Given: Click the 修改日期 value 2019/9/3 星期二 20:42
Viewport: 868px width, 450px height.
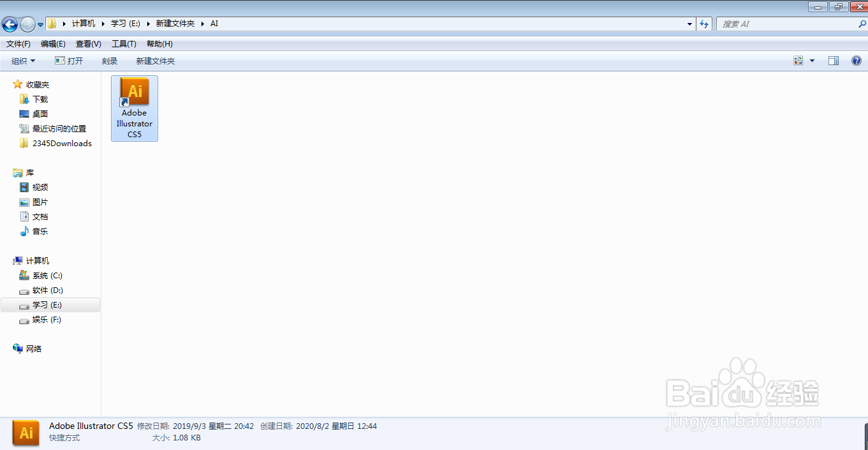Looking at the screenshot, I should pos(213,426).
